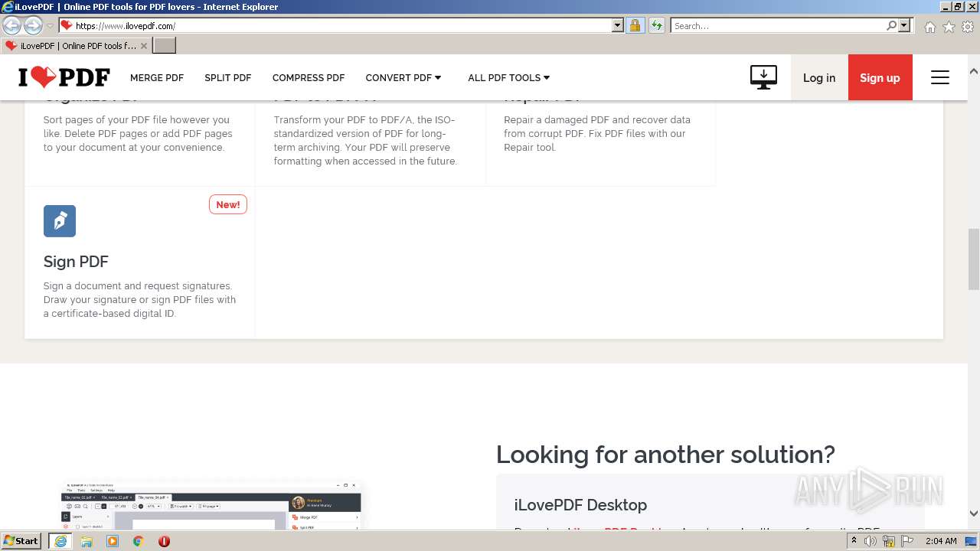Viewport: 980px width, 551px height.
Task: Open the browser Home icon
Action: tap(929, 27)
